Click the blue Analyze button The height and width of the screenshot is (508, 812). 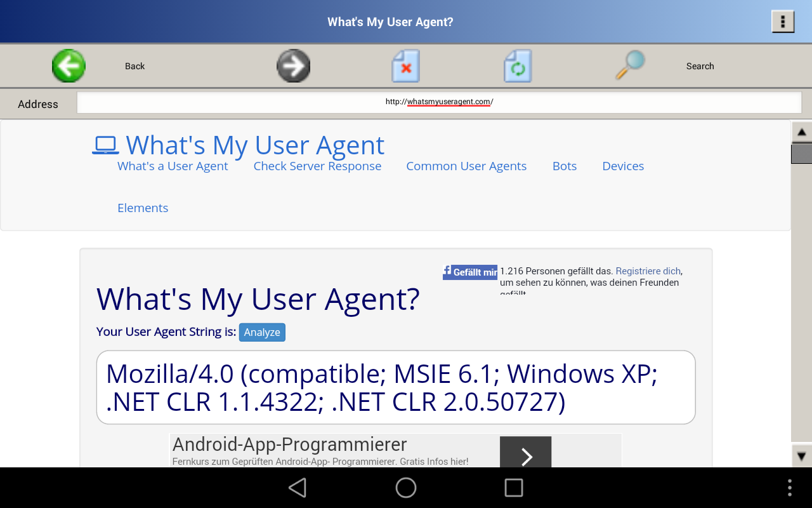point(262,333)
